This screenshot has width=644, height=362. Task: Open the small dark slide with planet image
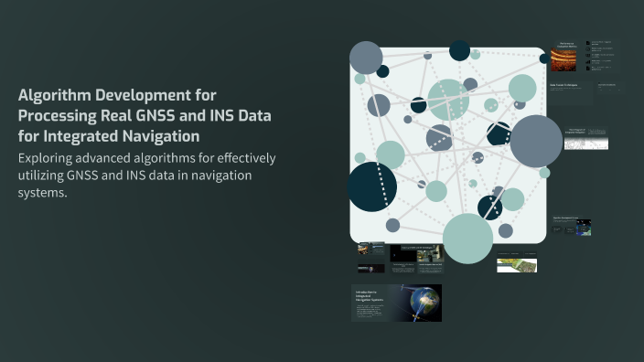(371, 269)
